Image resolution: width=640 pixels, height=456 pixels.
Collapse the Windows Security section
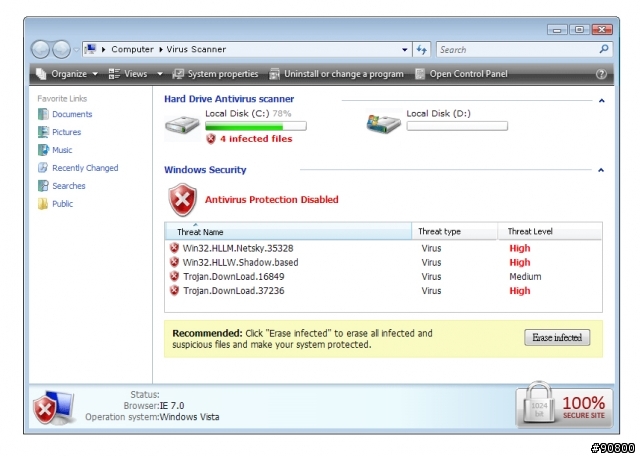coord(601,170)
